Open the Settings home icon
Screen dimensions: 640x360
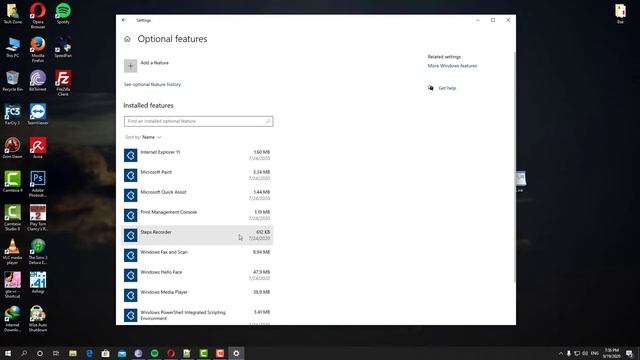click(x=127, y=39)
